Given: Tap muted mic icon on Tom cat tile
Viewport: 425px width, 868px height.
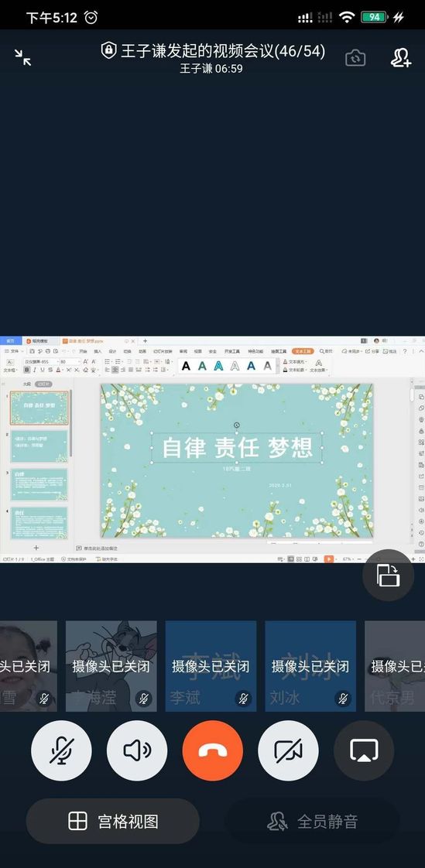Looking at the screenshot, I should coord(143,698).
